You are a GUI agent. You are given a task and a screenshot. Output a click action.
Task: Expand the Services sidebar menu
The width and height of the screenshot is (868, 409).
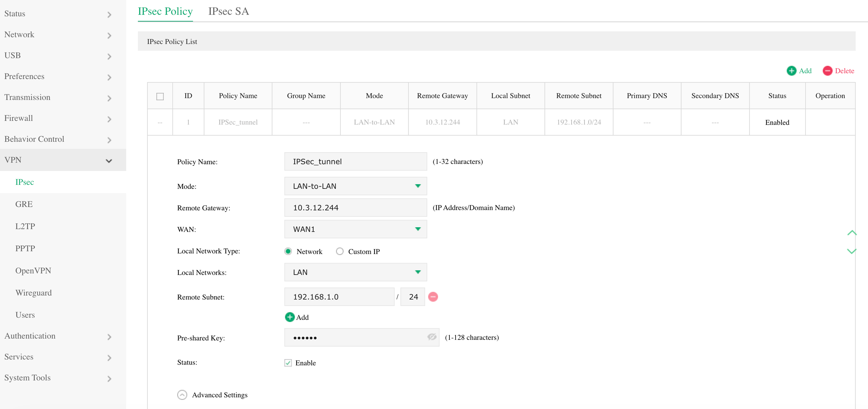click(63, 357)
